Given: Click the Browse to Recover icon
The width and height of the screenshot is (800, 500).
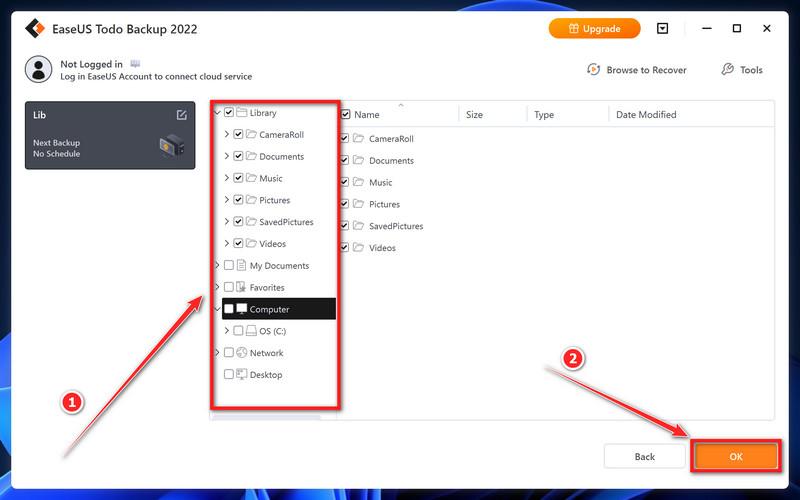Looking at the screenshot, I should click(593, 69).
